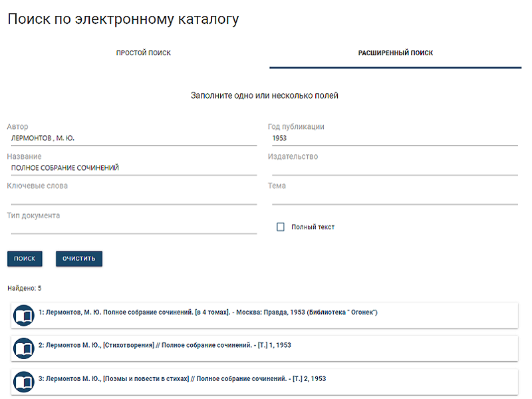Click the Год публикации field showing 1953
532x399 pixels.
click(394, 138)
